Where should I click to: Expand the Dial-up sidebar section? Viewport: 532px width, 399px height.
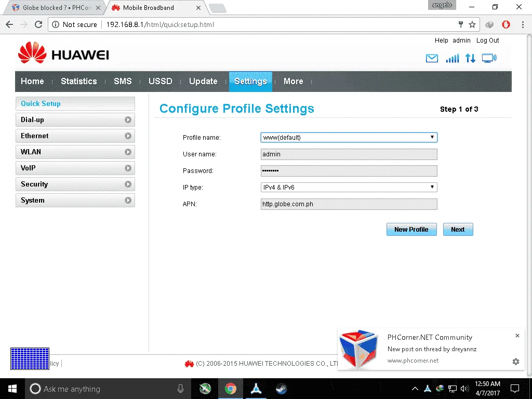pyautogui.click(x=75, y=120)
